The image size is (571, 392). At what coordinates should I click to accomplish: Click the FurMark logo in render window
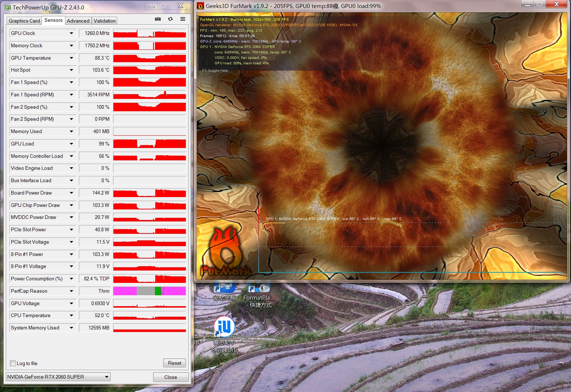click(226, 251)
